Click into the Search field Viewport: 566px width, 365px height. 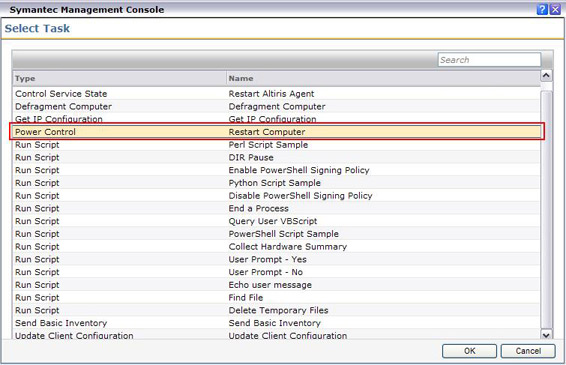click(x=489, y=60)
